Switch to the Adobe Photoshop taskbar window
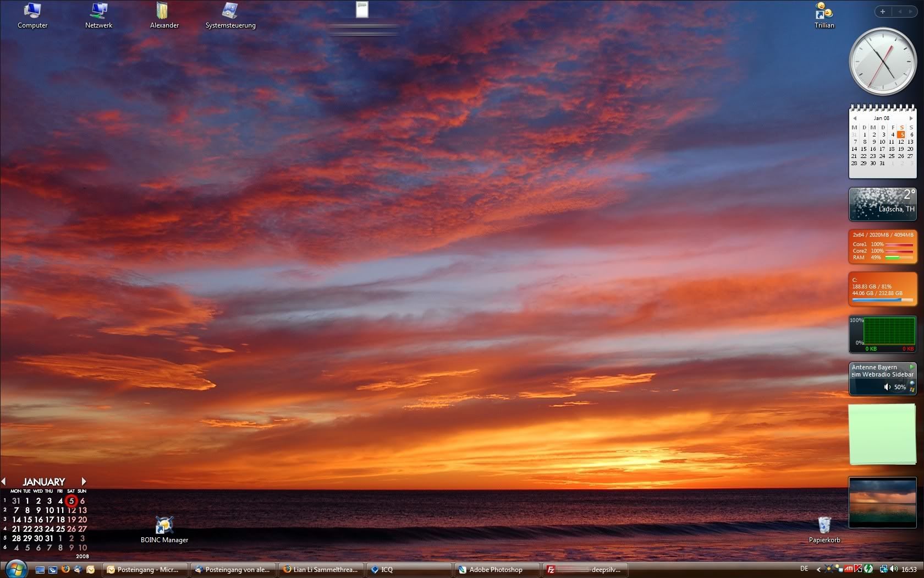Image resolution: width=924 pixels, height=578 pixels. click(x=495, y=570)
